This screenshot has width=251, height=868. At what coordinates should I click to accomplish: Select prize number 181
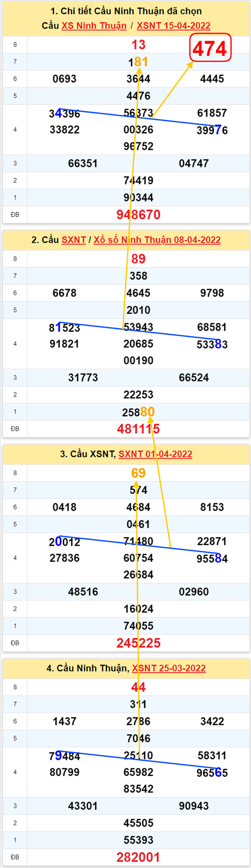click(139, 62)
